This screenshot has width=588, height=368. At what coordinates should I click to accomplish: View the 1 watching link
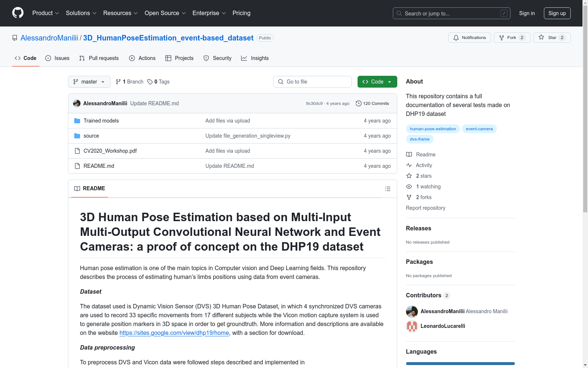[x=423, y=187]
